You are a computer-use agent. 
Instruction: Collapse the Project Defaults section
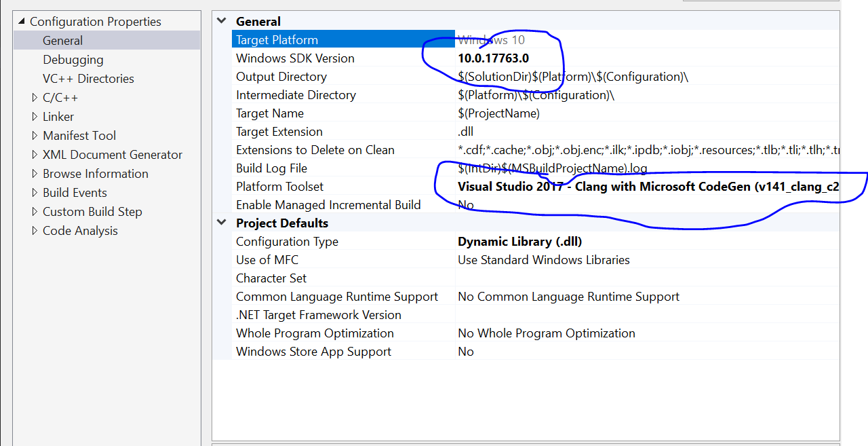click(x=222, y=223)
